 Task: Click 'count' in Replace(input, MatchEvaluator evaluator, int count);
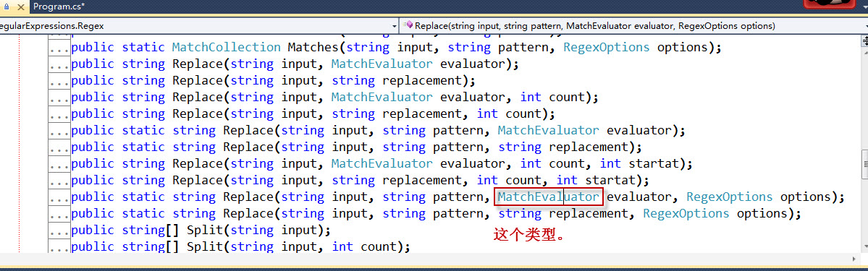coord(567,98)
